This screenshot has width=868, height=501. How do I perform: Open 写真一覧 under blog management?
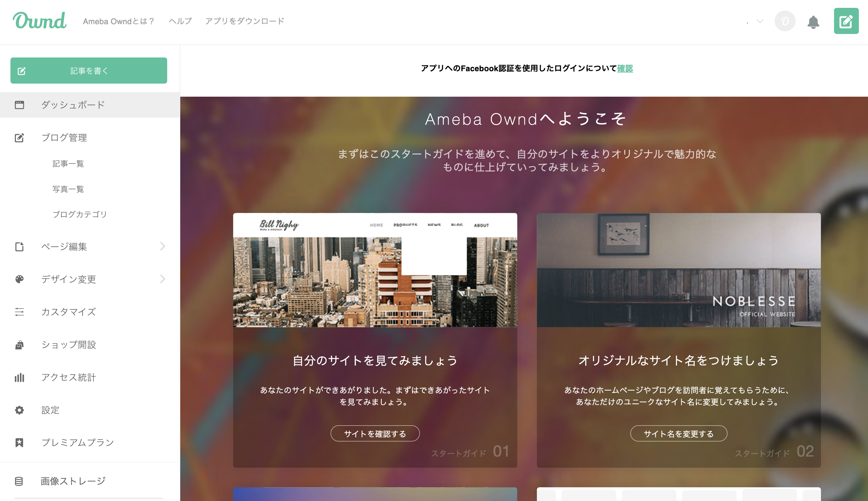point(68,188)
